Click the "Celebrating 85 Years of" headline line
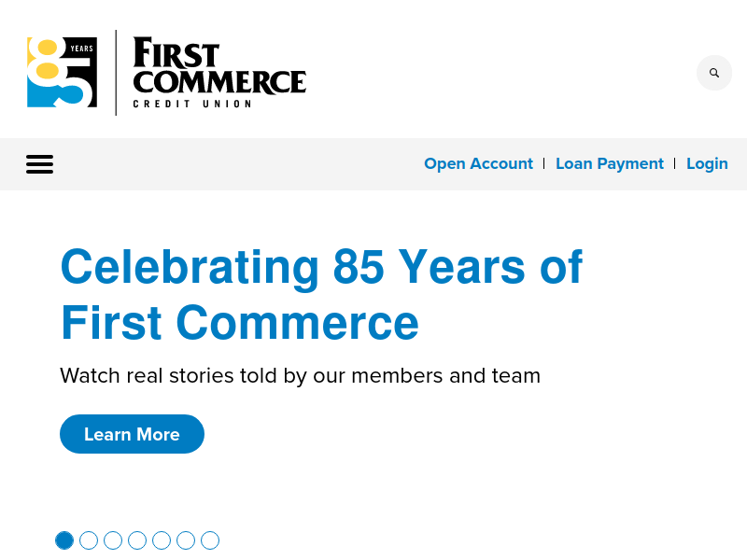 click(321, 267)
